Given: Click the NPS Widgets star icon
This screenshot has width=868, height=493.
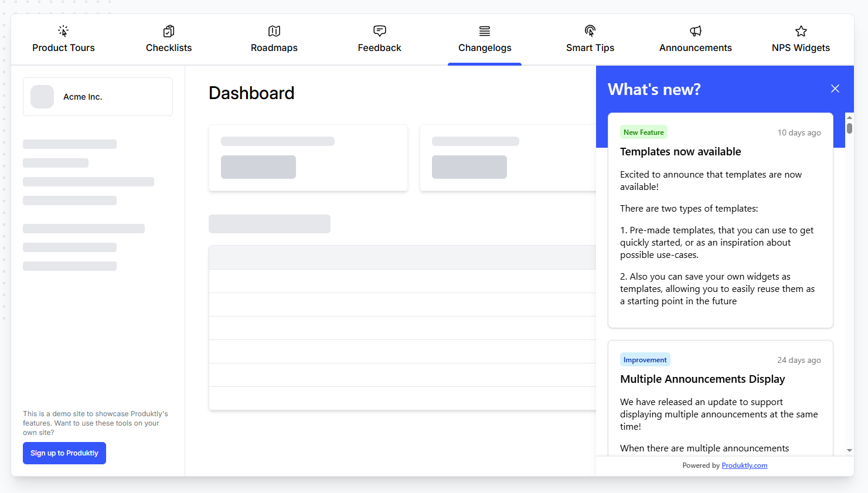Looking at the screenshot, I should pyautogui.click(x=800, y=30).
